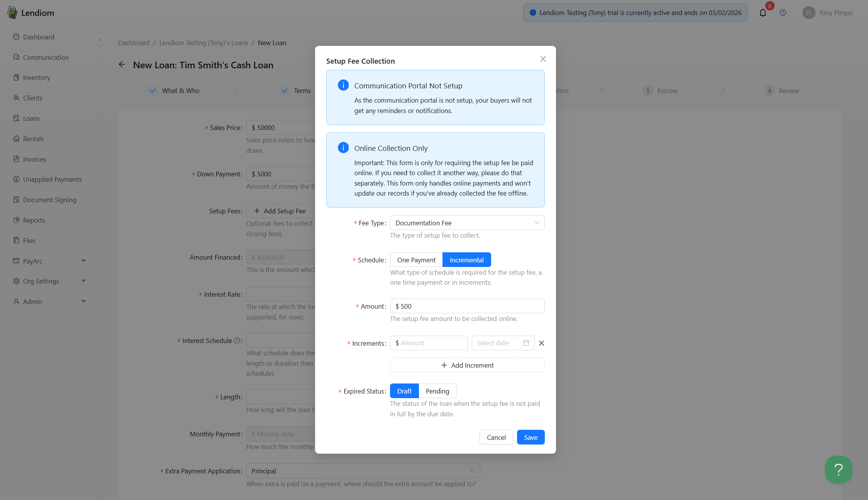868x500 pixels.
Task: Open Extra Payment Application dropdown
Action: (363, 471)
